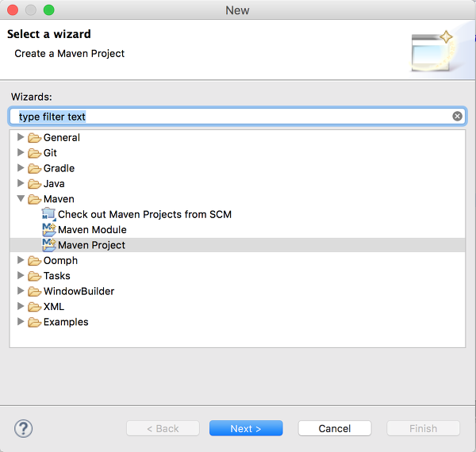Screen dimensions: 476x452
Task: Select the Examples label
Action: pos(66,322)
